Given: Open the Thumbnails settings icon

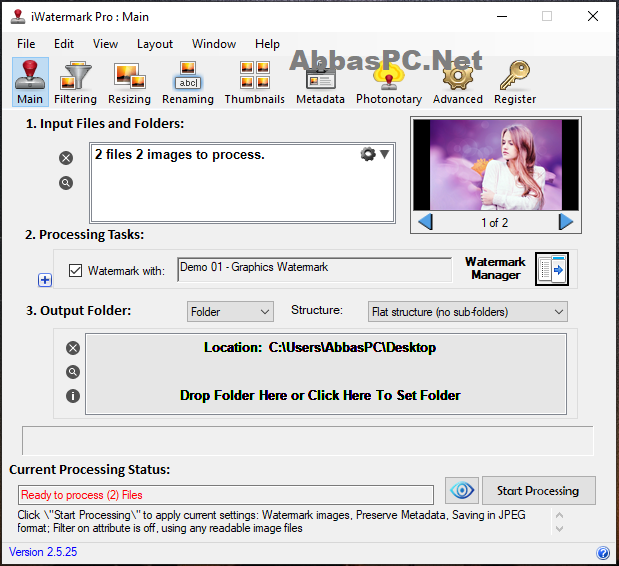Looking at the screenshot, I should point(255,82).
